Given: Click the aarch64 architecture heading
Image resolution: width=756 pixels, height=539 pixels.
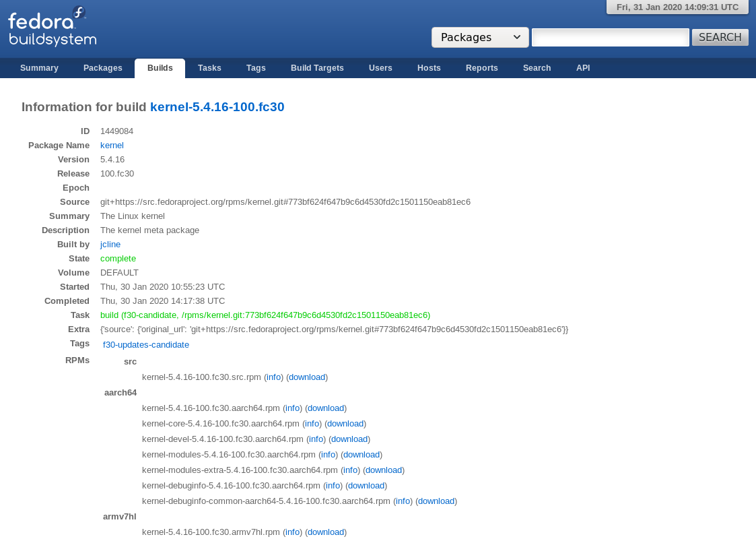Looking at the screenshot, I should (x=121, y=393).
